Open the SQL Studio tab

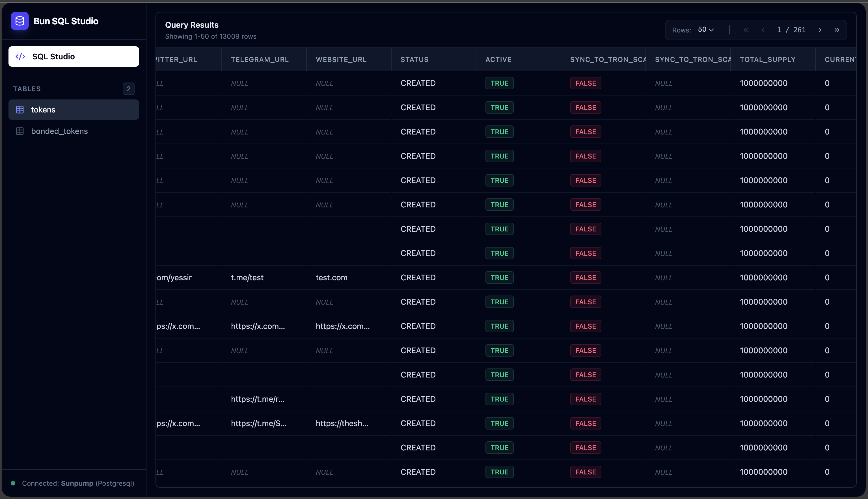point(74,57)
